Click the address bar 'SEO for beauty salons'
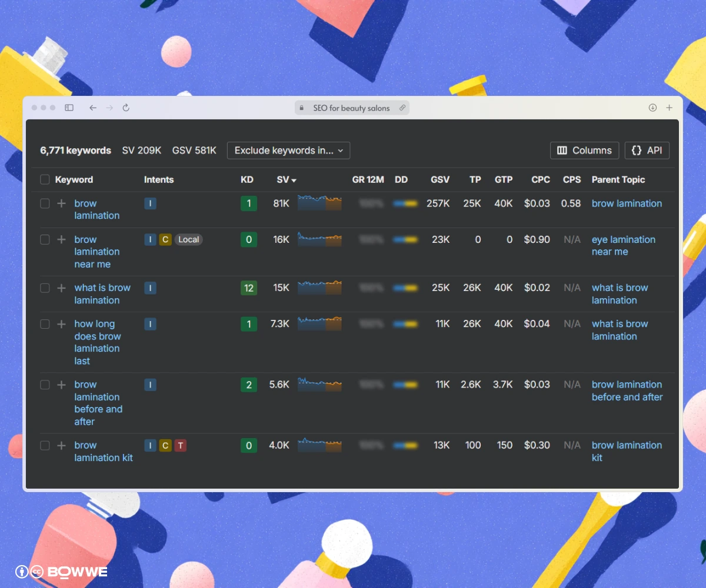Image resolution: width=706 pixels, height=588 pixels. tap(351, 108)
